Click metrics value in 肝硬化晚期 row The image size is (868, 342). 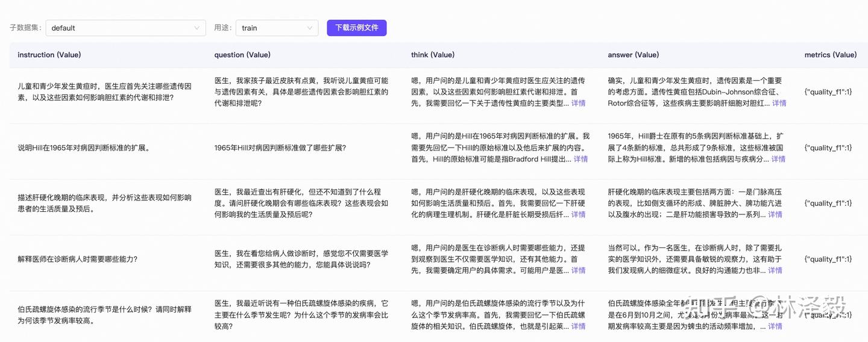[x=828, y=204]
